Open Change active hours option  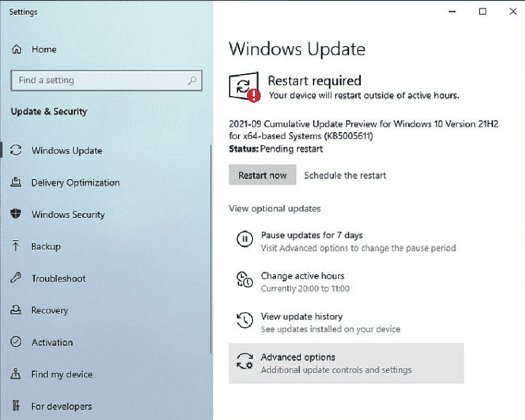pos(346,282)
